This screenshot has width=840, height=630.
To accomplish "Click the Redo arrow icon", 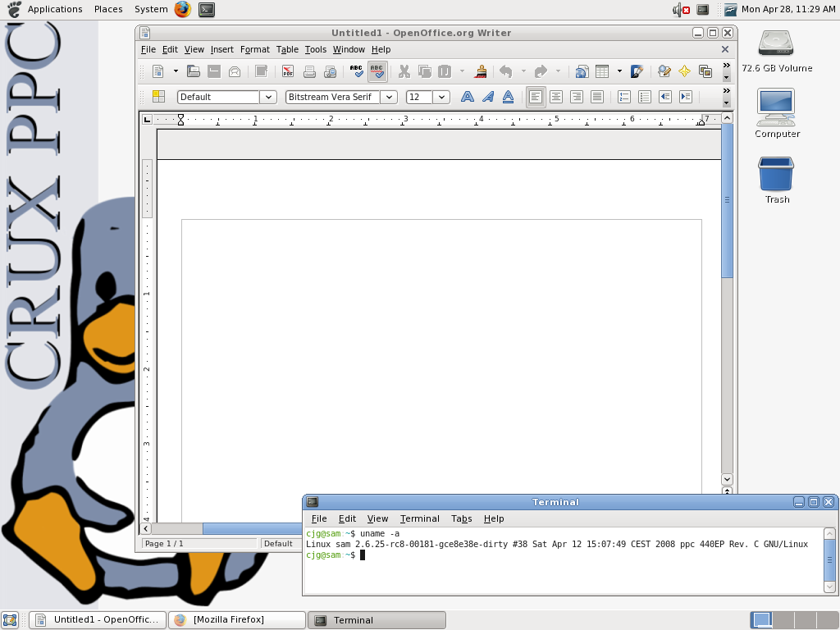I will tap(541, 71).
